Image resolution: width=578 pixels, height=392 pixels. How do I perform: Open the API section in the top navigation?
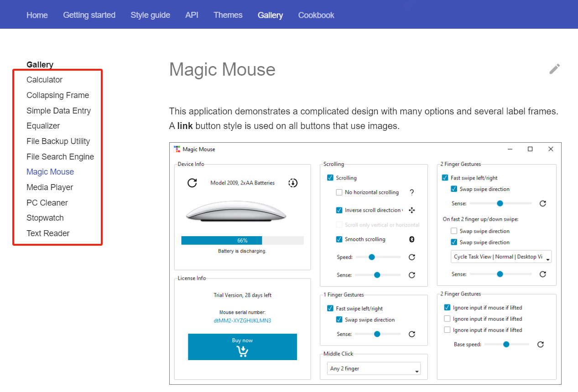point(192,15)
